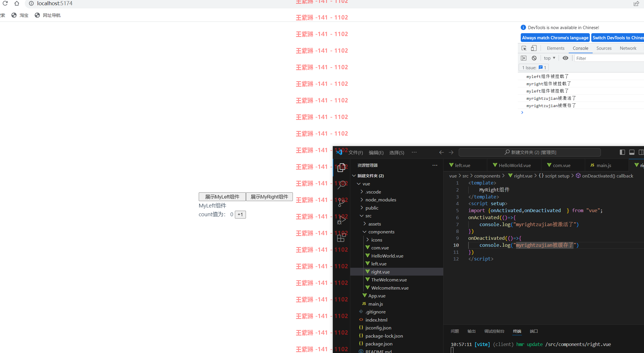Toggle the DevTools device toolbar icon
Image resolution: width=644 pixels, height=353 pixels.
click(534, 48)
